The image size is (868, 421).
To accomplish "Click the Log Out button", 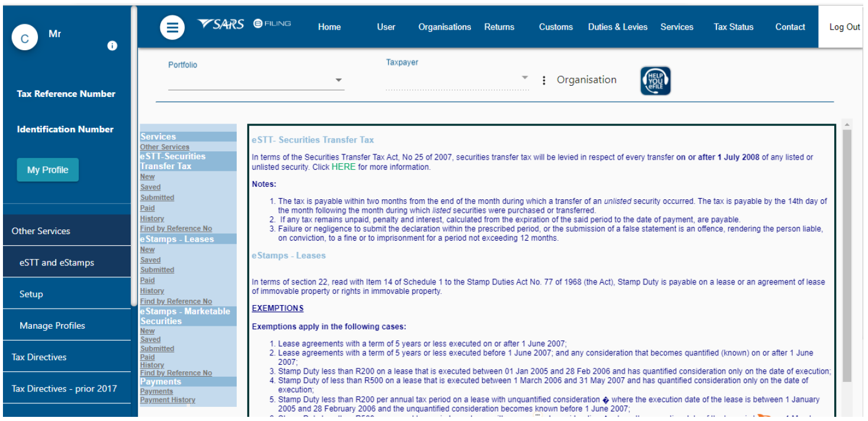I will (844, 27).
